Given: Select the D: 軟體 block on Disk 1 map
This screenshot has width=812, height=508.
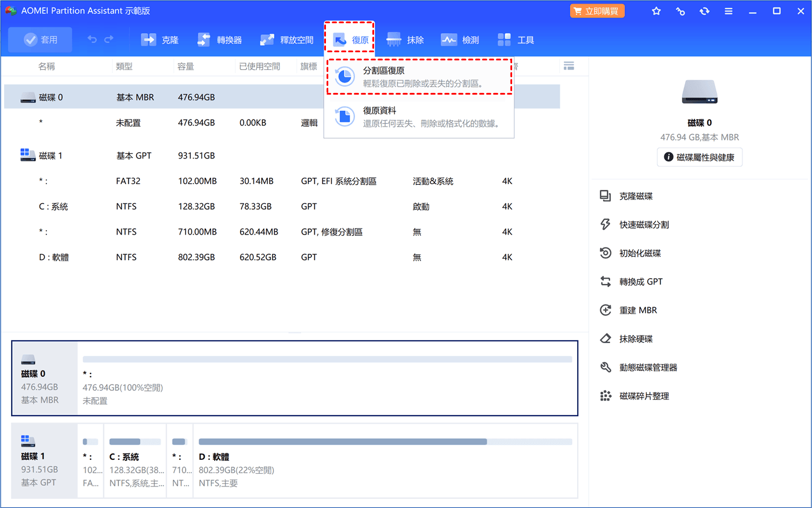Looking at the screenshot, I should (385, 461).
